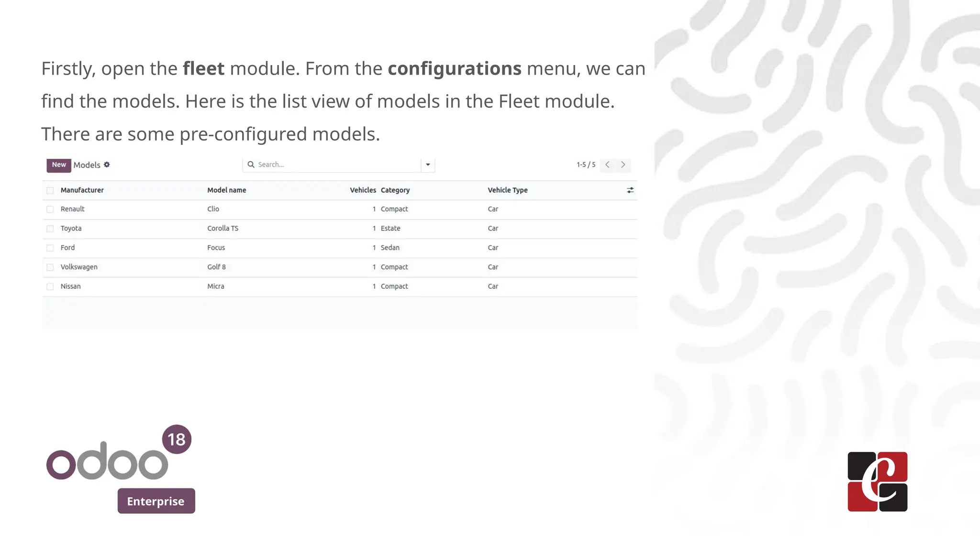Image resolution: width=980 pixels, height=551 pixels.
Task: Click the search magnifier icon
Action: point(251,165)
